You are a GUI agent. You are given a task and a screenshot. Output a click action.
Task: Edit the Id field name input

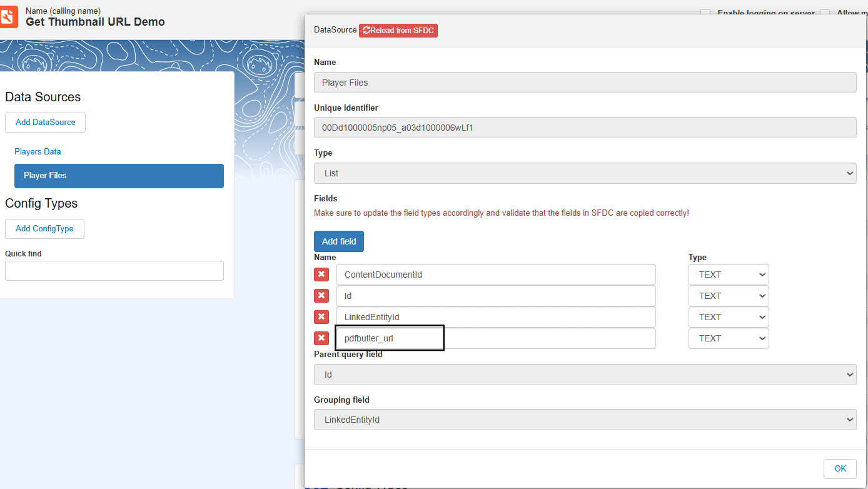pyautogui.click(x=496, y=296)
